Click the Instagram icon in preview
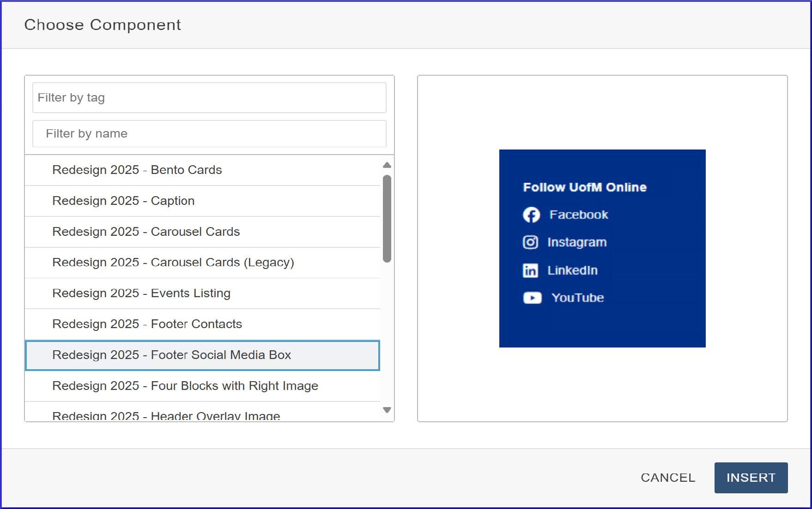 (x=530, y=242)
